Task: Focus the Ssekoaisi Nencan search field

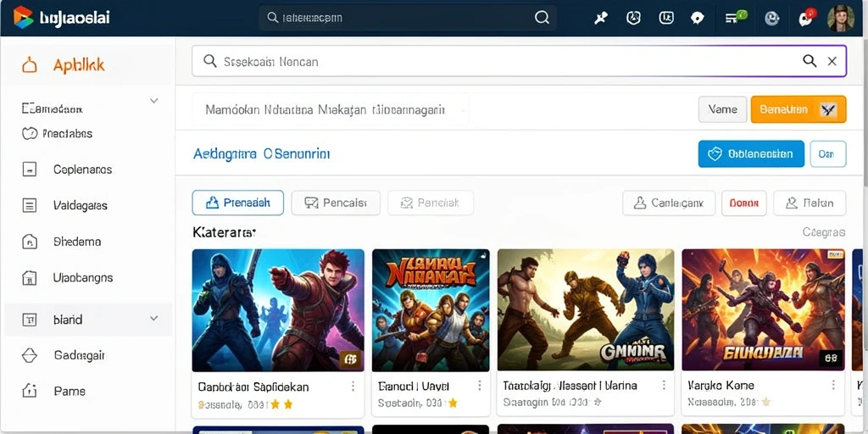Action: point(519,61)
